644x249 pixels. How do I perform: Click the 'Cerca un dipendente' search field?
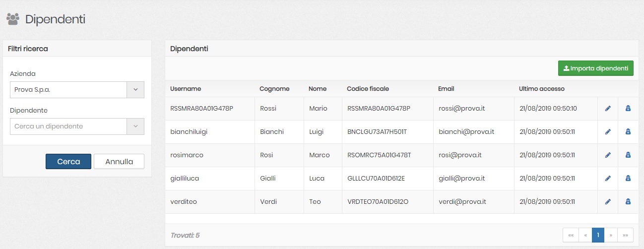pyautogui.click(x=68, y=126)
